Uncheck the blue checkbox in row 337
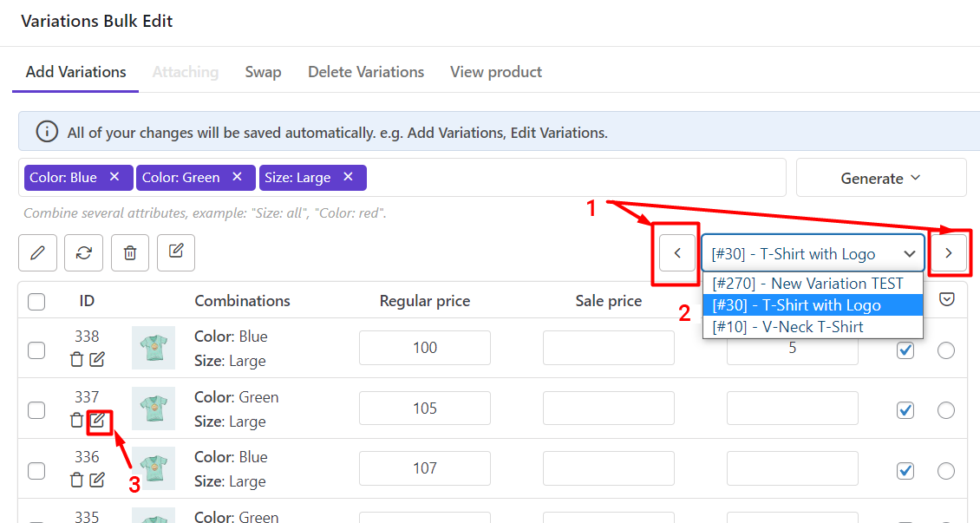This screenshot has height=523, width=980. 905,410
